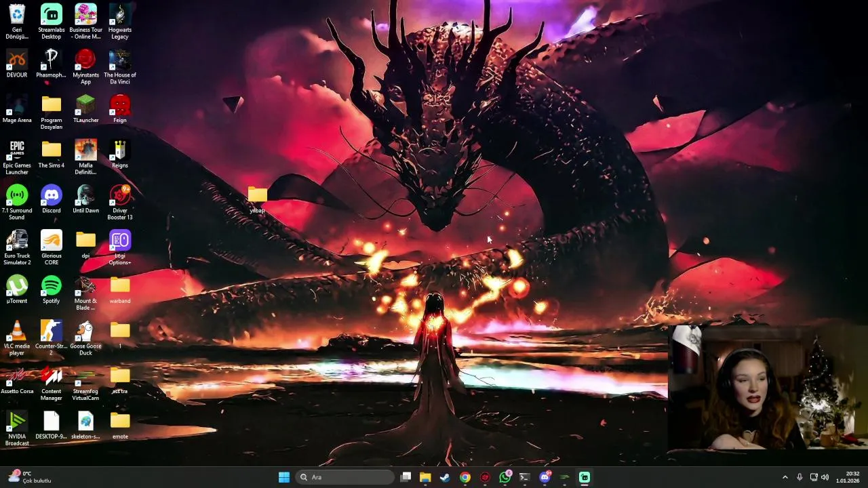Open Epic Games Launcher shortcut

17,157
